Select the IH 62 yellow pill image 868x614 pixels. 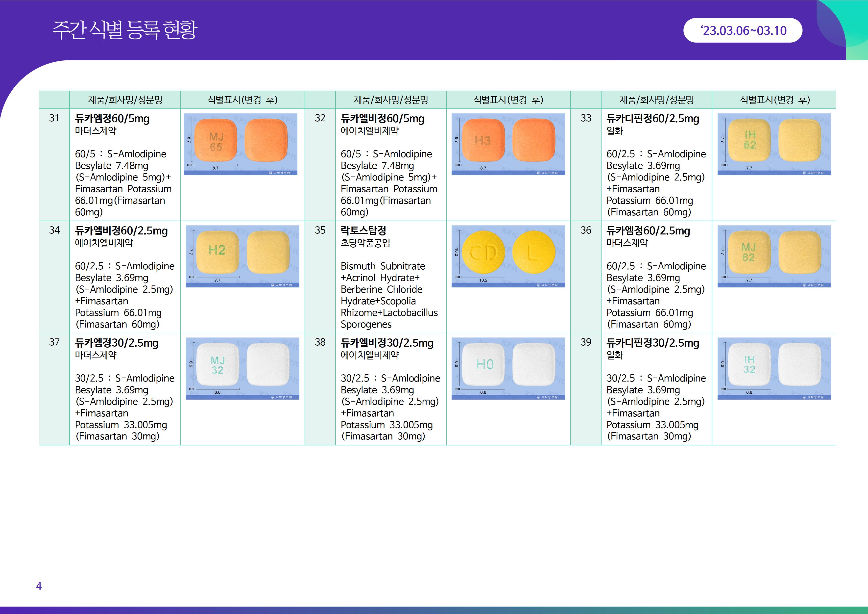774,144
